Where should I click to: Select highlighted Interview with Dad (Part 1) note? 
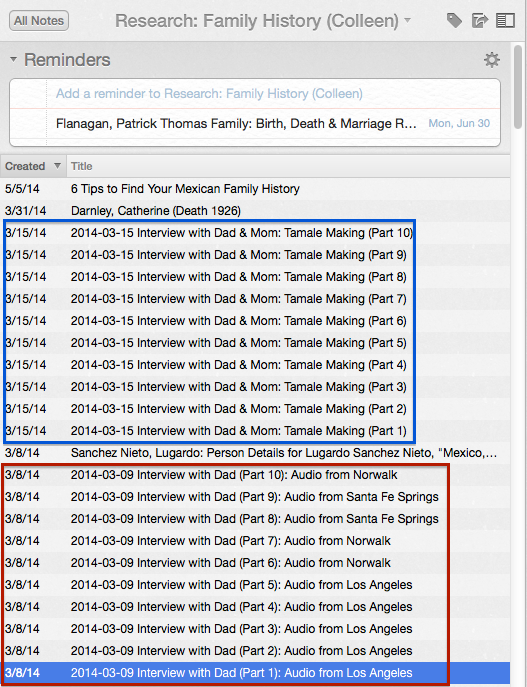255,673
